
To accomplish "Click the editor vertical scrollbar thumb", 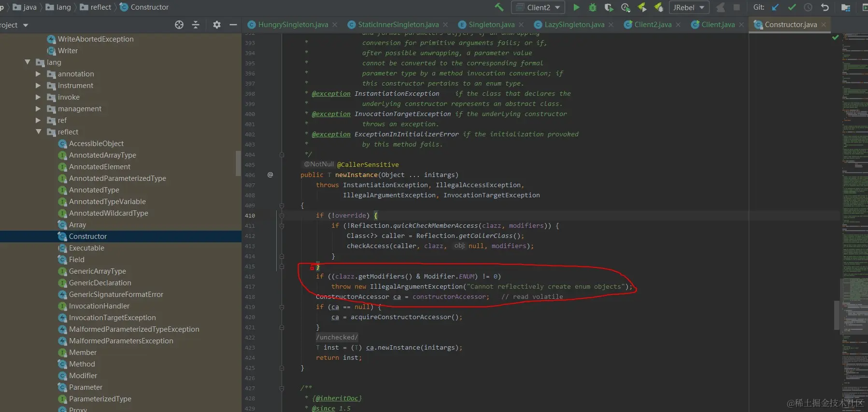I will point(836,315).
